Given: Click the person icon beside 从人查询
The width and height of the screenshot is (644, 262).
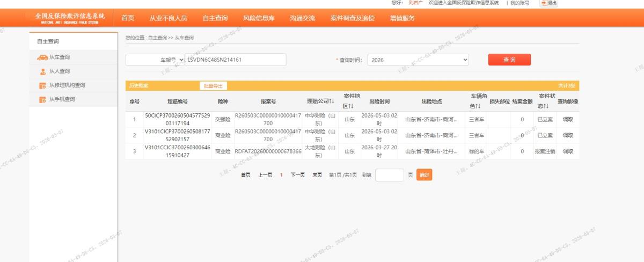Looking at the screenshot, I should (42, 71).
